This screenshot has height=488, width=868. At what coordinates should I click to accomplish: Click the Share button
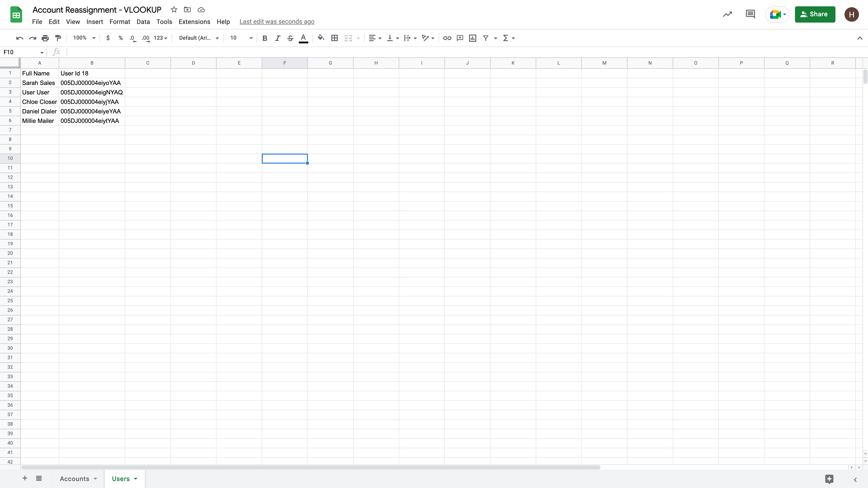[x=815, y=14]
